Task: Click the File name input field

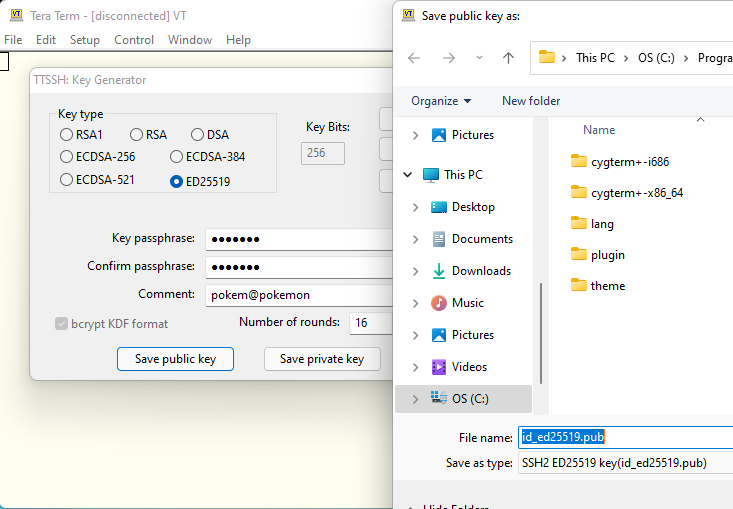Action: point(625,437)
